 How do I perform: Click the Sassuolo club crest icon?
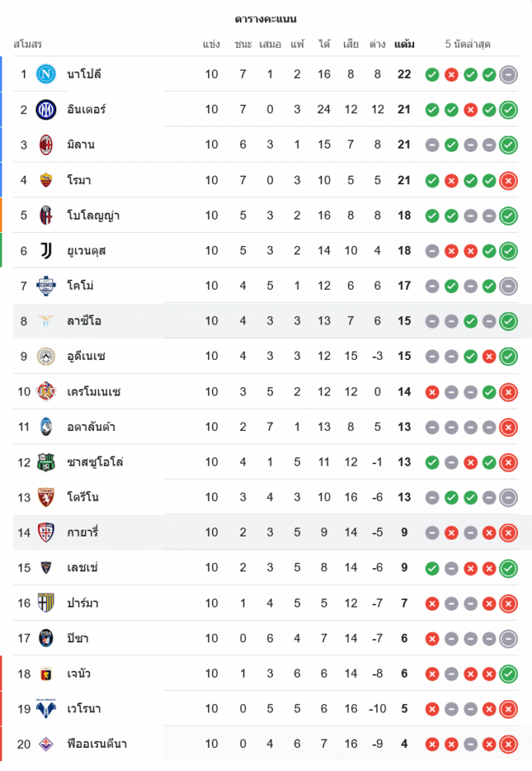(46, 463)
